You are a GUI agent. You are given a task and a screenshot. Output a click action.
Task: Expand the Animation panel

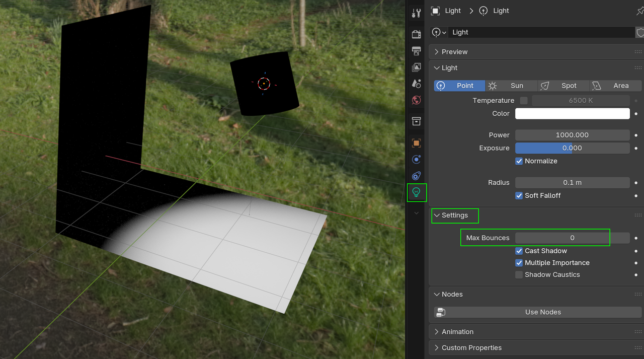pyautogui.click(x=457, y=332)
